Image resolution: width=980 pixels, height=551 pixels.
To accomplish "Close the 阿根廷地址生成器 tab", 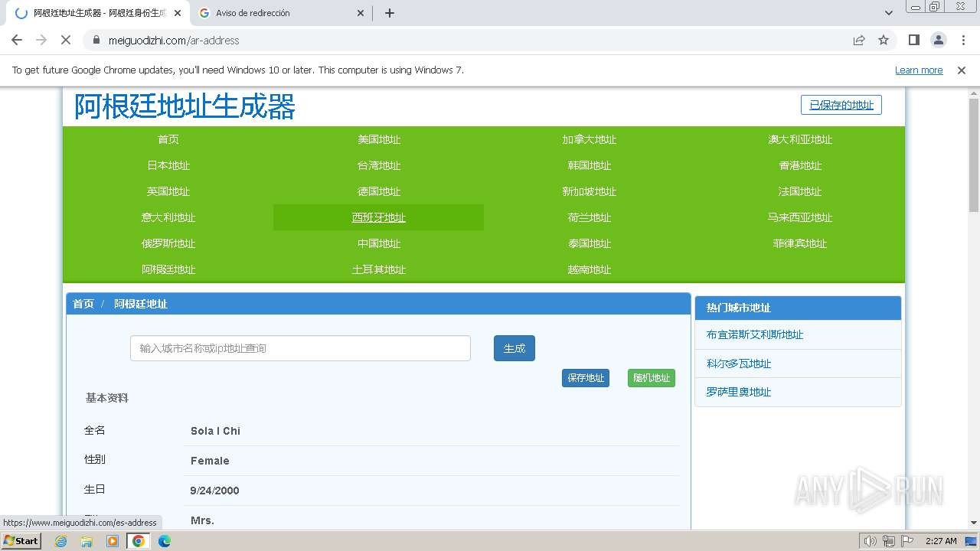I will pyautogui.click(x=178, y=13).
